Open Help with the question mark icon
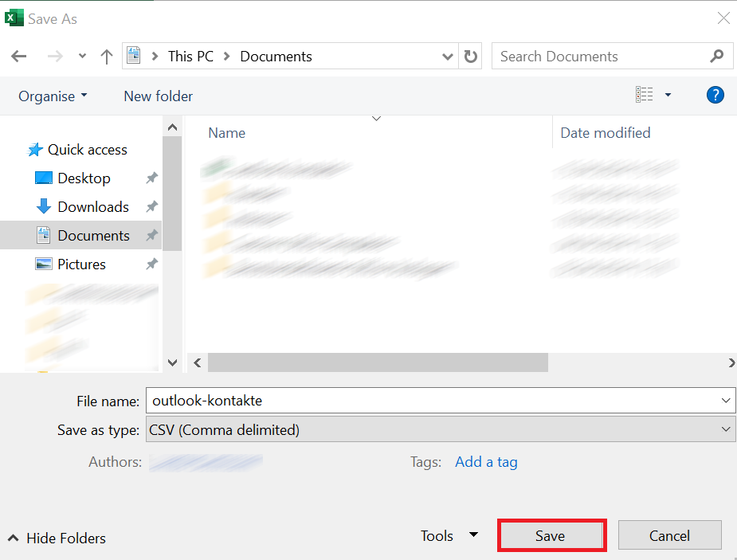Image resolution: width=737 pixels, height=560 pixels. (715, 95)
